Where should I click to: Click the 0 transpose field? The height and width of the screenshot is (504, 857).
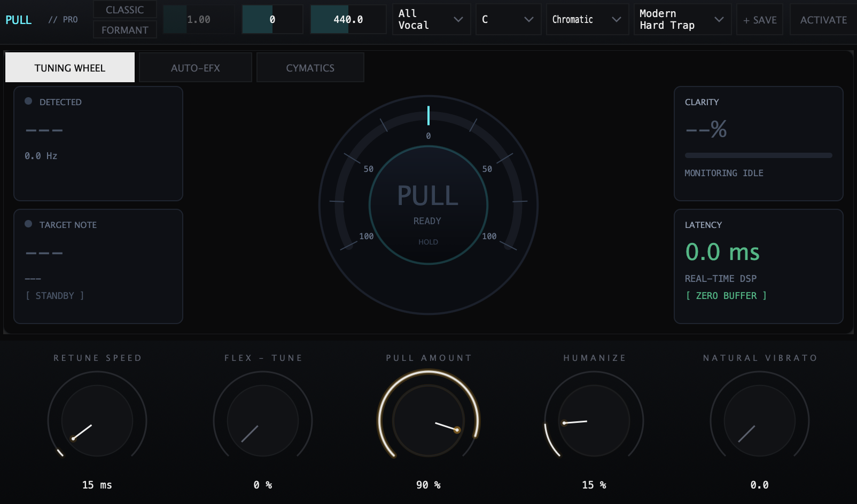tap(272, 19)
